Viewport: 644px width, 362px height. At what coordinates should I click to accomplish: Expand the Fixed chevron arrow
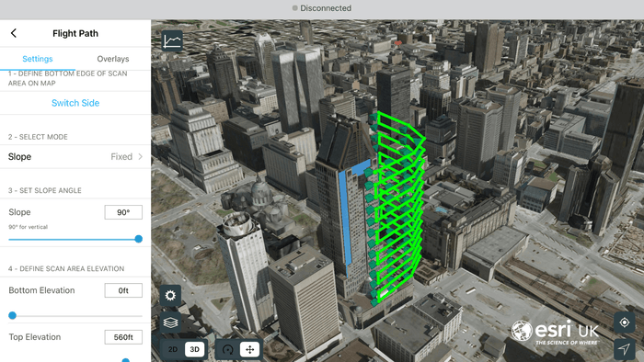pos(141,156)
